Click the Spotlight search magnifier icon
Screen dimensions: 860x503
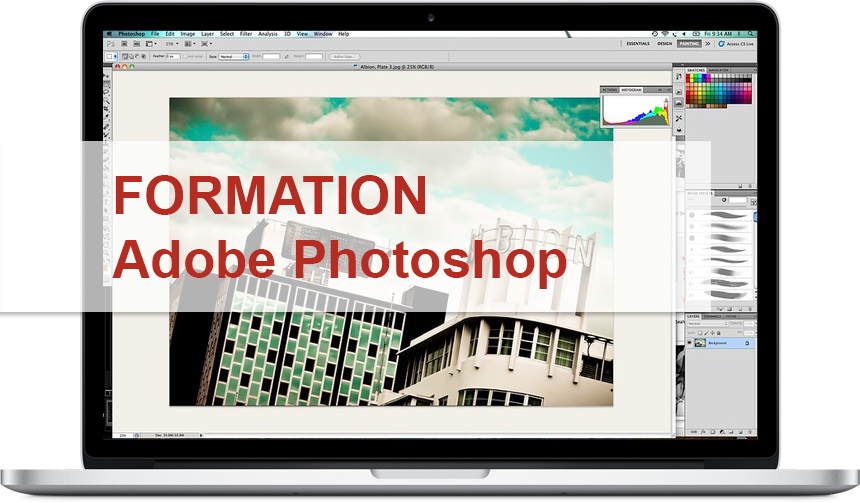[750, 33]
